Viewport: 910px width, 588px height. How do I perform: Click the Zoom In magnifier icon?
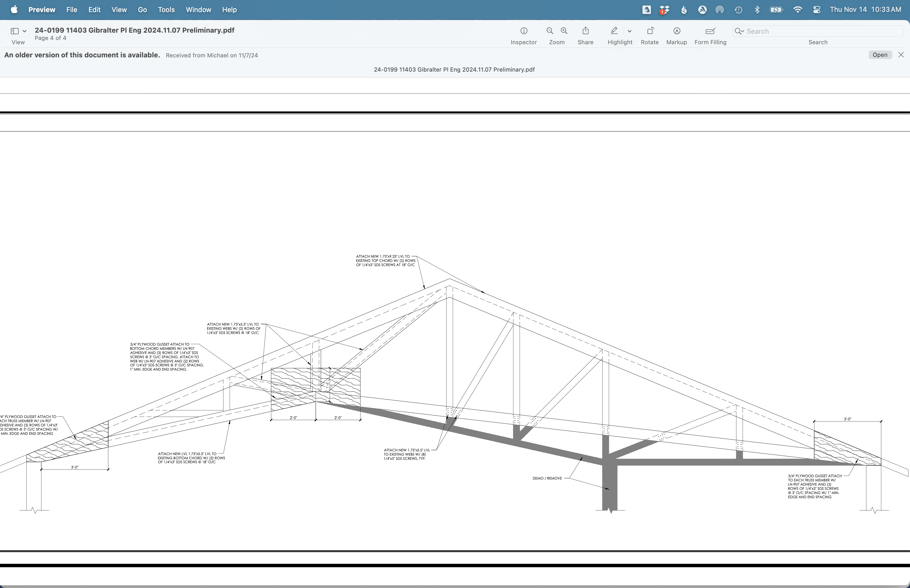coord(564,31)
